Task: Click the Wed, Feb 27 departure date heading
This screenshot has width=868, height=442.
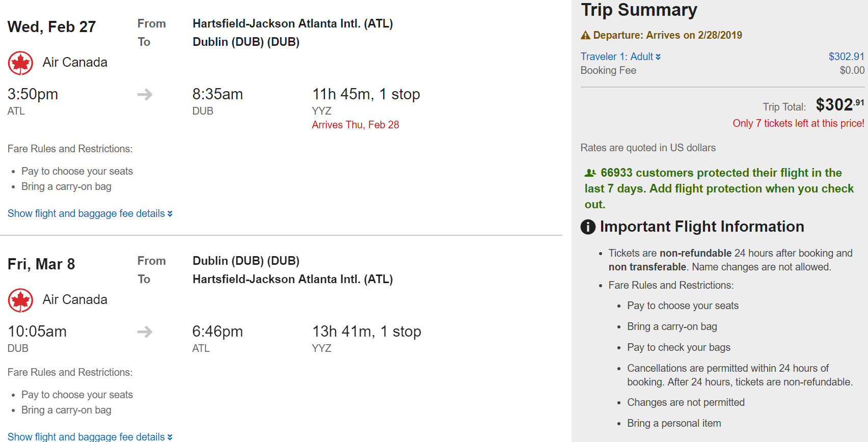Action: point(51,27)
